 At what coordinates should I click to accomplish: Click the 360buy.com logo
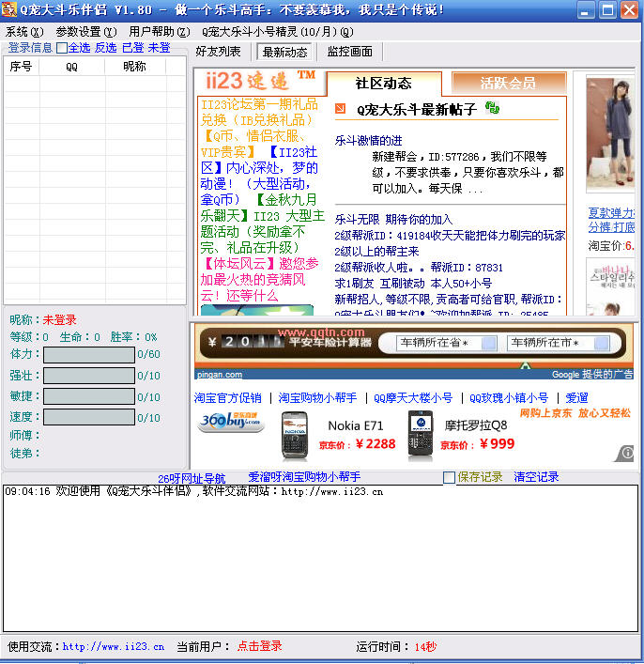click(231, 422)
